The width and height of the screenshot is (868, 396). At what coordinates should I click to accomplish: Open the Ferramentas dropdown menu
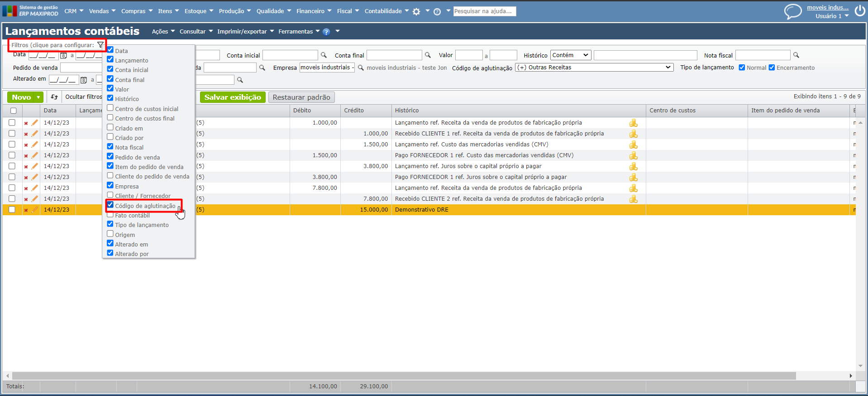299,32
